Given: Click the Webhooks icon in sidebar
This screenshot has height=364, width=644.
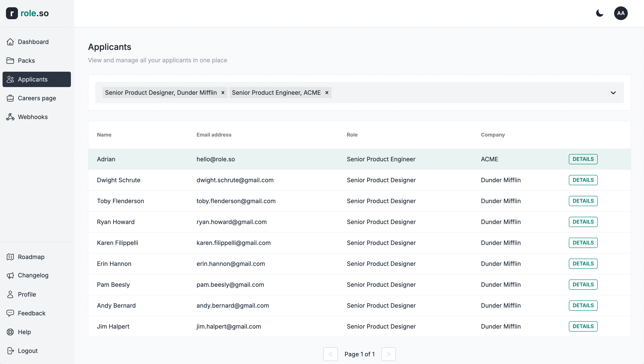Looking at the screenshot, I should [10, 117].
